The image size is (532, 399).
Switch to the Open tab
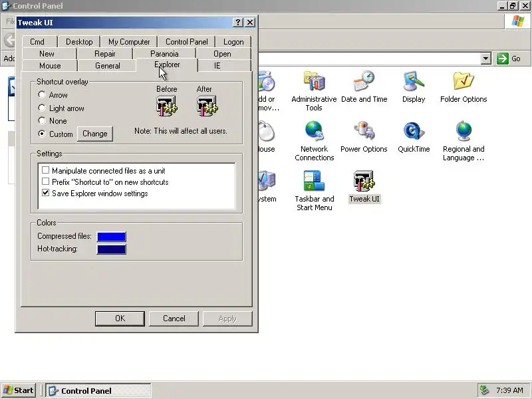pos(222,54)
